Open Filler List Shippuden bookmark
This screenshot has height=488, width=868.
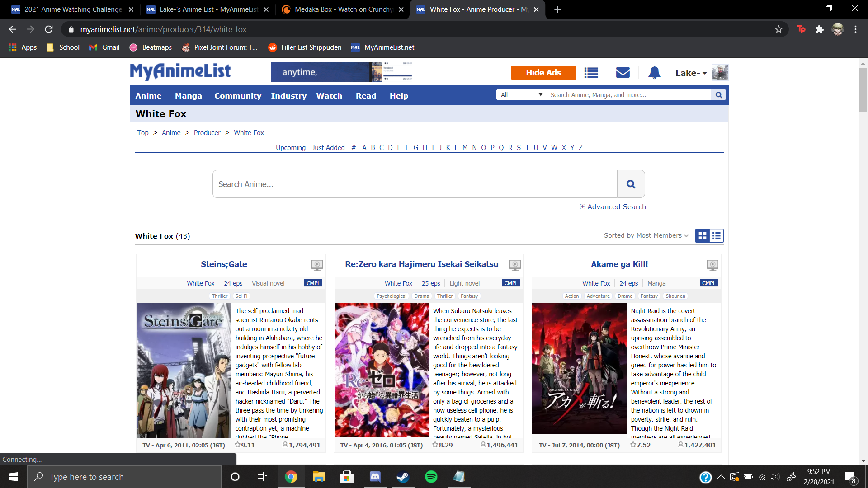305,47
